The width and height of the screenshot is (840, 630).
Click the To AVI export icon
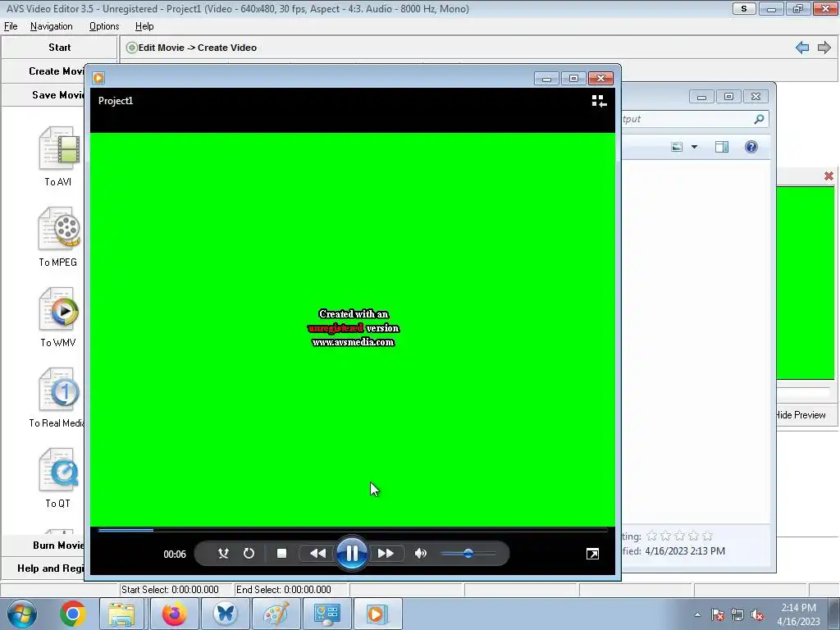coord(59,148)
